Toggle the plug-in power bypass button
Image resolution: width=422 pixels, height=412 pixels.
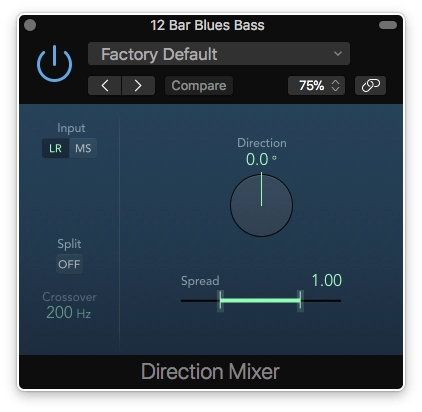click(x=54, y=64)
